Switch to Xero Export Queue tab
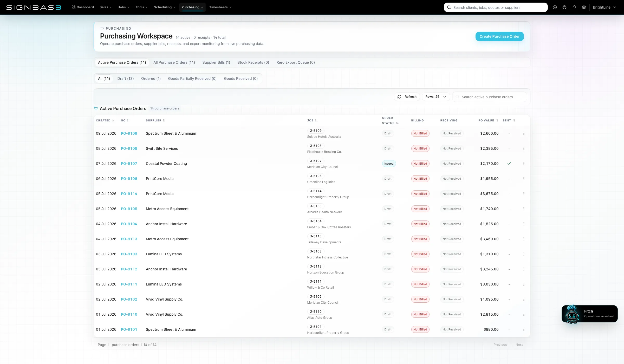The width and height of the screenshot is (624, 364). pyautogui.click(x=296, y=62)
